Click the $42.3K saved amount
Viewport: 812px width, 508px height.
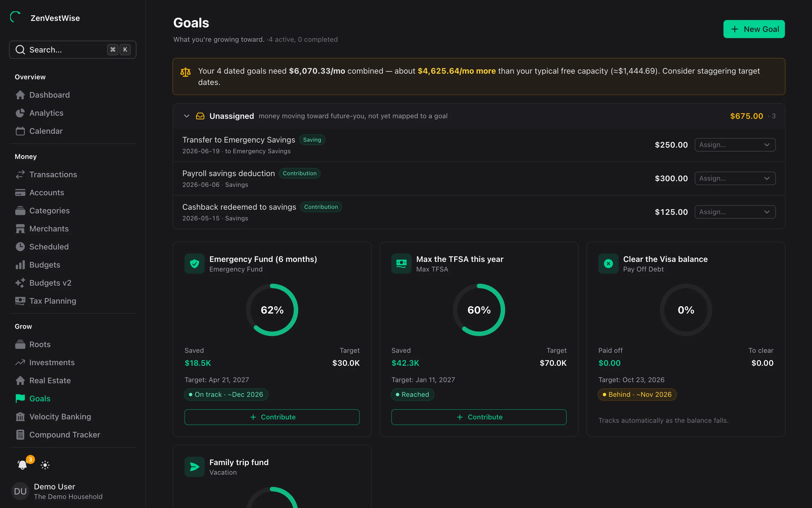(x=405, y=363)
